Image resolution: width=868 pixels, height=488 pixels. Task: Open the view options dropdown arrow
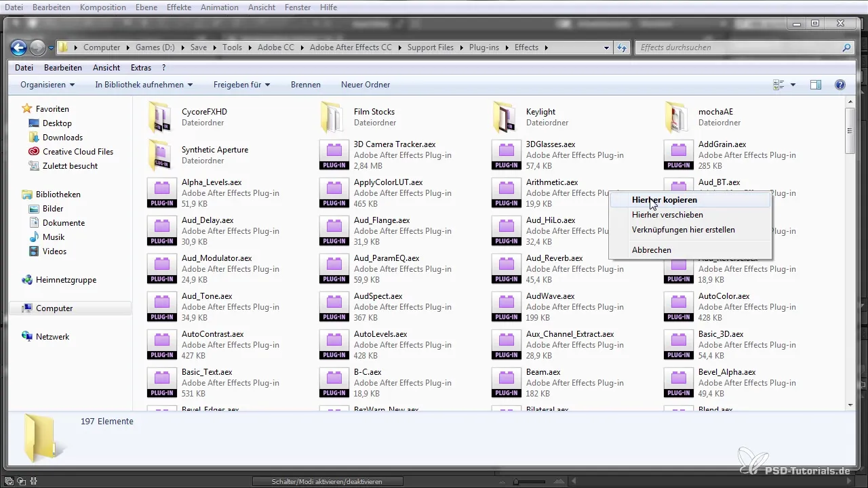pos(793,85)
